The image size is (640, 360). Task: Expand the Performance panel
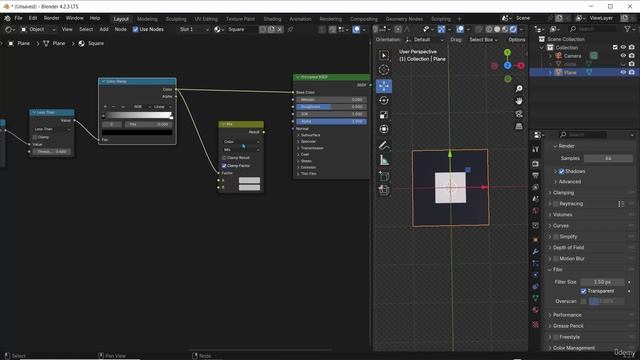pos(567,315)
